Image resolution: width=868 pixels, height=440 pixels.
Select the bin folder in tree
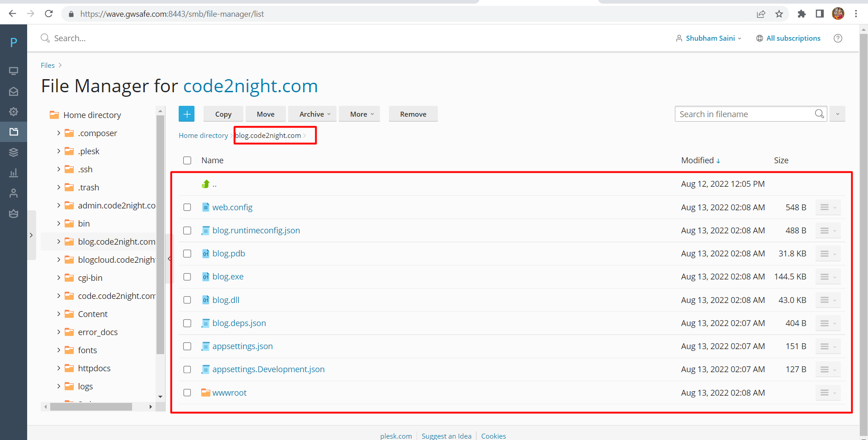coord(84,223)
